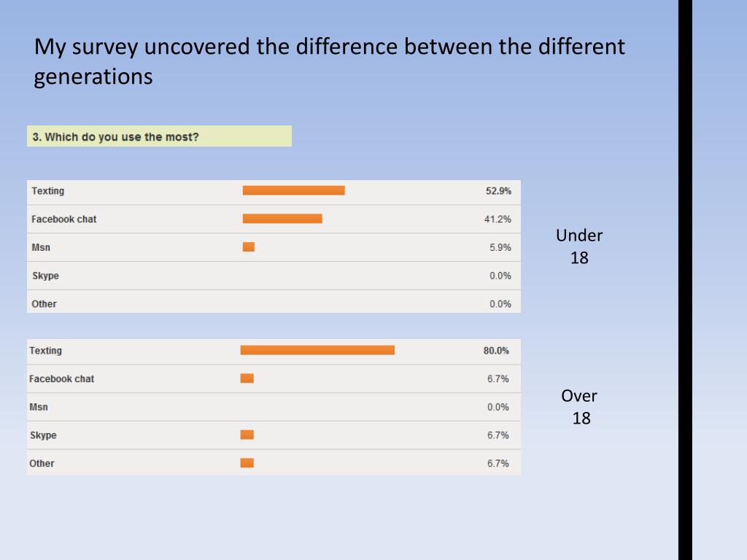Viewport: 747px width, 560px height.
Task: Click the Other bar in Over 18 chart
Action: [247, 463]
